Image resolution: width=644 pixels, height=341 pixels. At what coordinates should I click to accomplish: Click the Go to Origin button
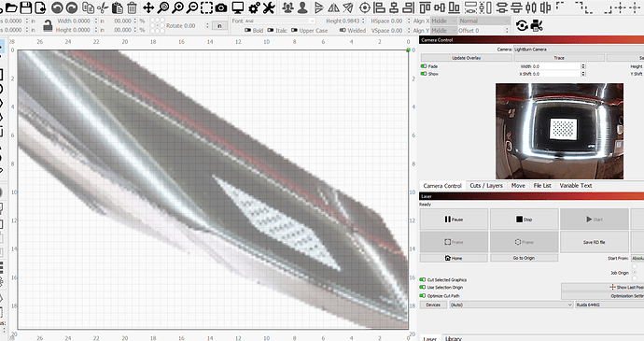[x=525, y=258]
